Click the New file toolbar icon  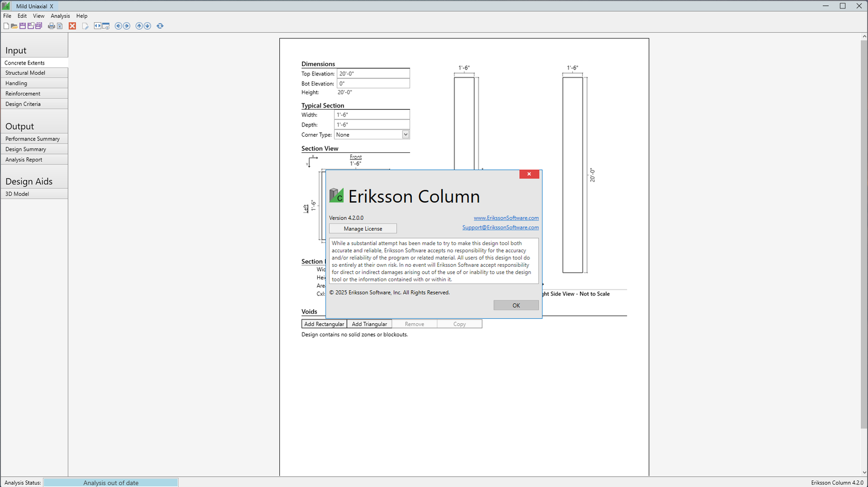6,26
